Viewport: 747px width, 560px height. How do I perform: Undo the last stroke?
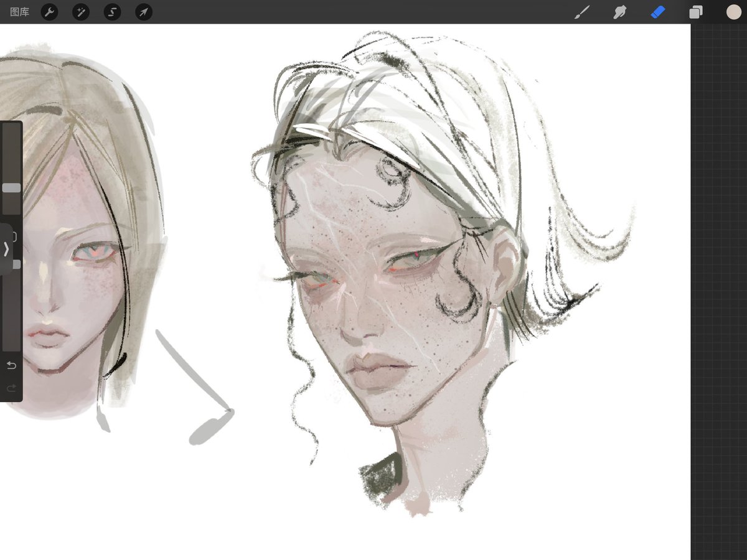coord(11,365)
